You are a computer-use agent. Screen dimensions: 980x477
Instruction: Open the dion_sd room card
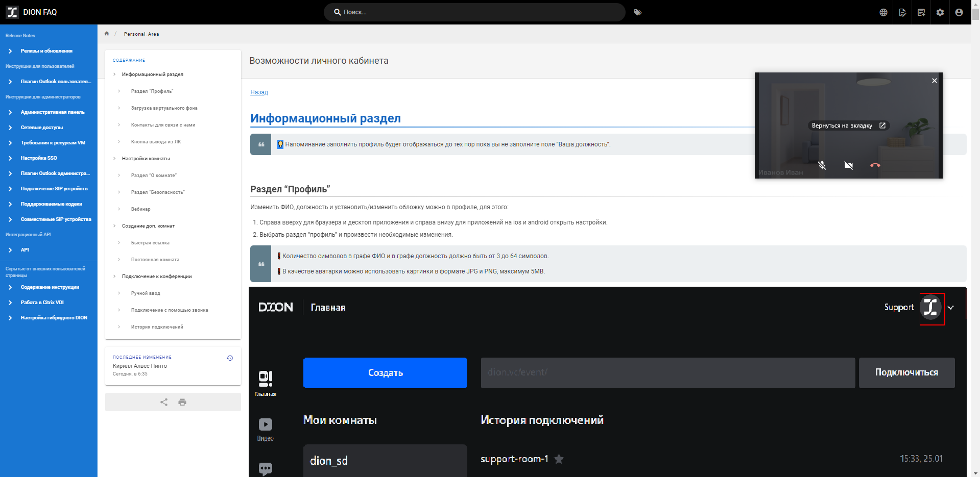pos(385,461)
